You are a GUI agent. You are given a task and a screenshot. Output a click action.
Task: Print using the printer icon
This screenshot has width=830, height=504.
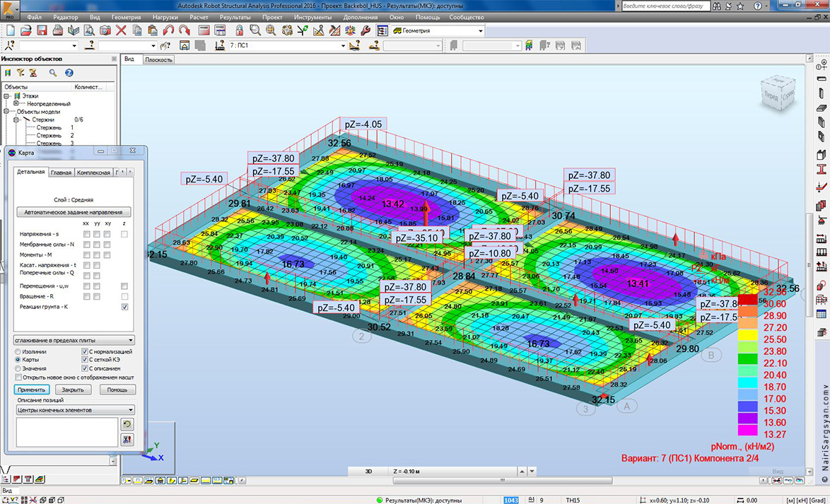[58, 30]
